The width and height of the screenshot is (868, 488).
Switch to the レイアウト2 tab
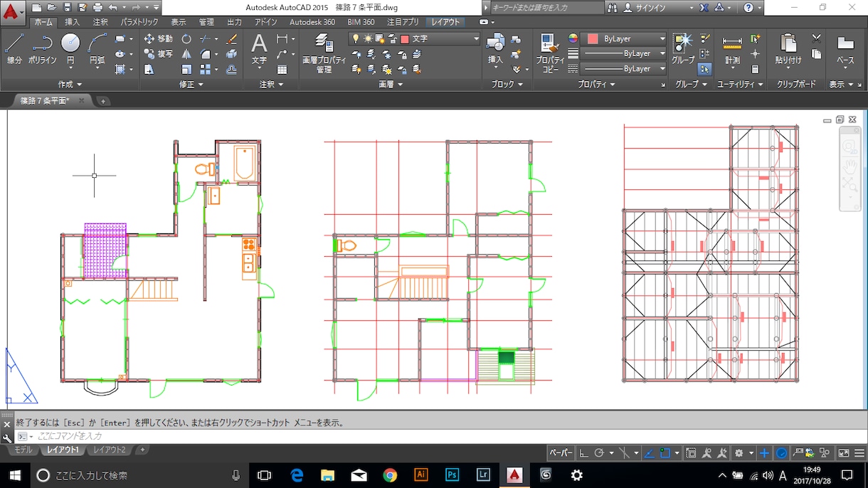(110, 450)
